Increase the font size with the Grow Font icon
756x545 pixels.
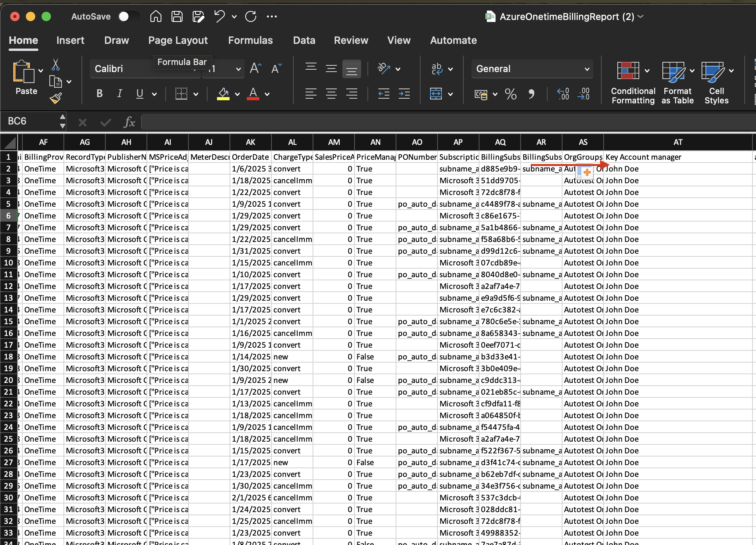255,69
